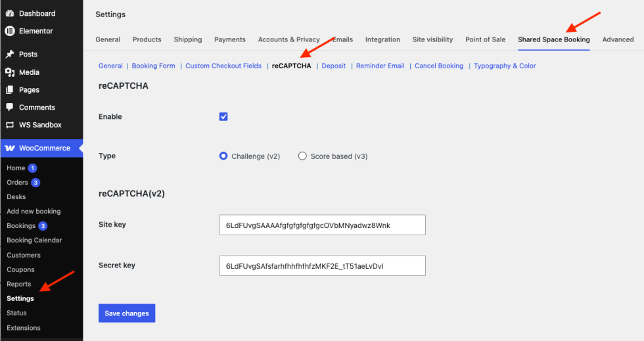This screenshot has width=644, height=341.
Task: Open the Status submenu item
Action: [17, 313]
